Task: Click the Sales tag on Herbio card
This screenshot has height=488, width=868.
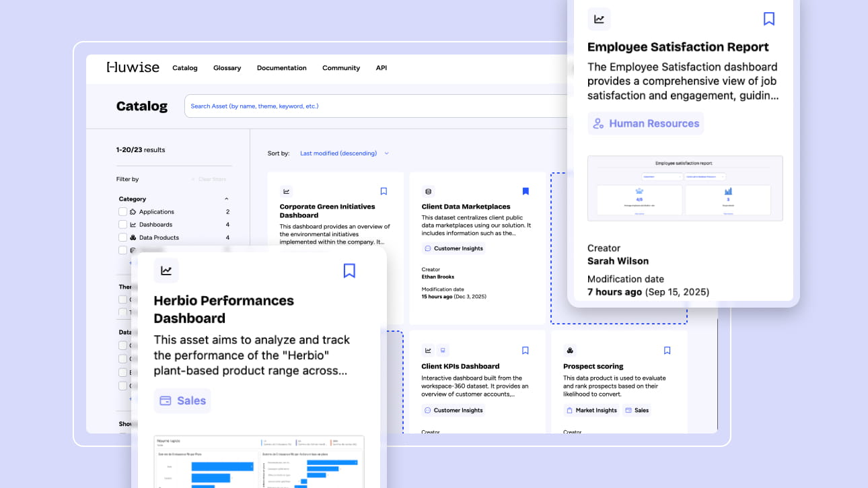Action: click(182, 400)
